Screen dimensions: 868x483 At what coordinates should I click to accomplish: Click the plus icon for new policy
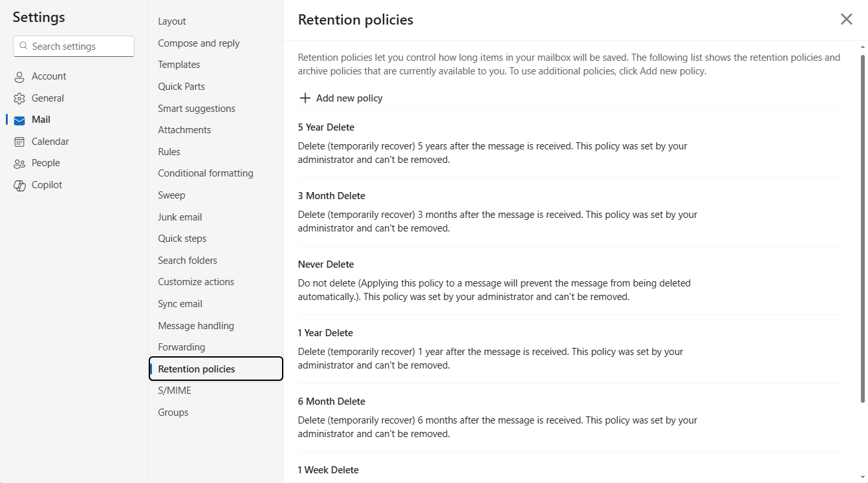point(305,98)
